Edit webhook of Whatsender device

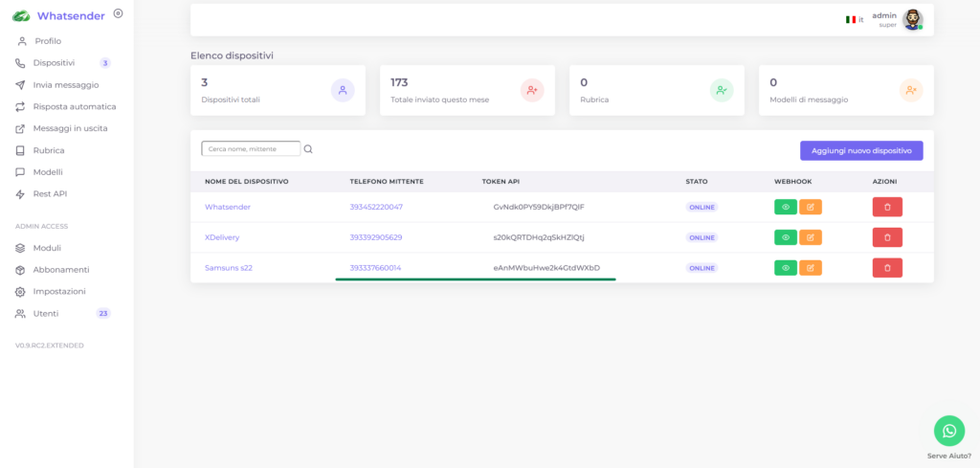pyautogui.click(x=811, y=207)
